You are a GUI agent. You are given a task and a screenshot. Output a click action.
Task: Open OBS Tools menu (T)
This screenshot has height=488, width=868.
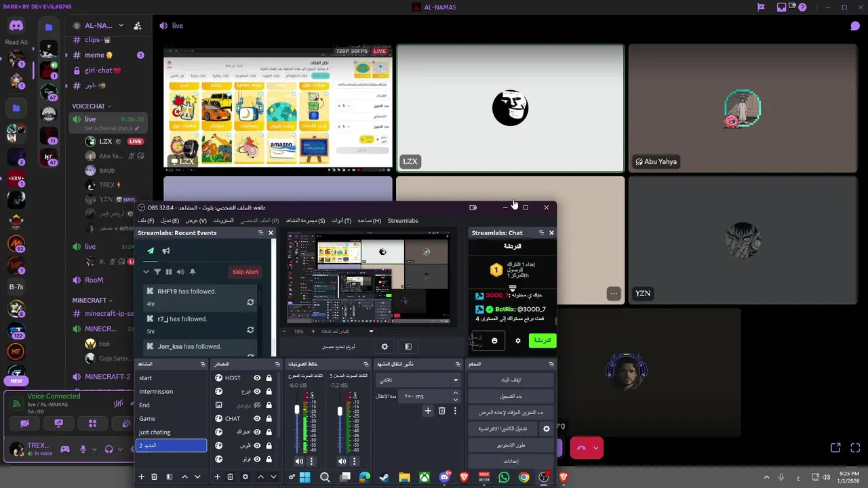tap(341, 221)
